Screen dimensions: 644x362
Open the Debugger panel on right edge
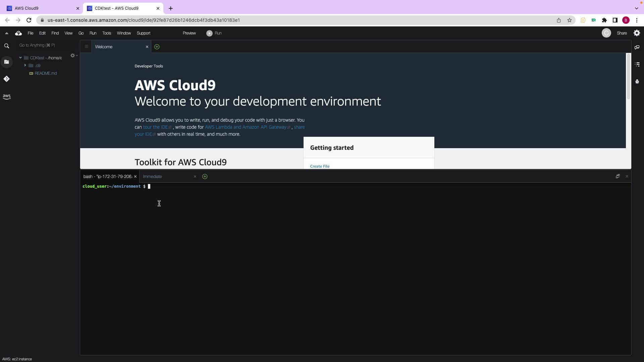[x=637, y=81]
